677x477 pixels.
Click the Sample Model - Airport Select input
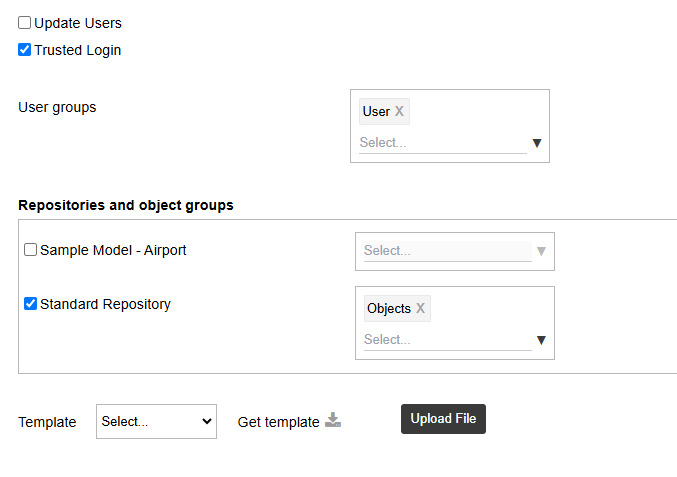click(x=445, y=251)
